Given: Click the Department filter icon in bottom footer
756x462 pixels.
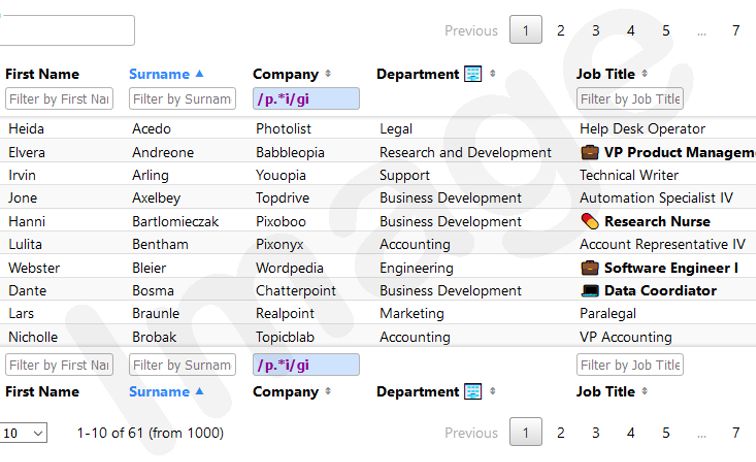Looking at the screenshot, I should pos(473,392).
